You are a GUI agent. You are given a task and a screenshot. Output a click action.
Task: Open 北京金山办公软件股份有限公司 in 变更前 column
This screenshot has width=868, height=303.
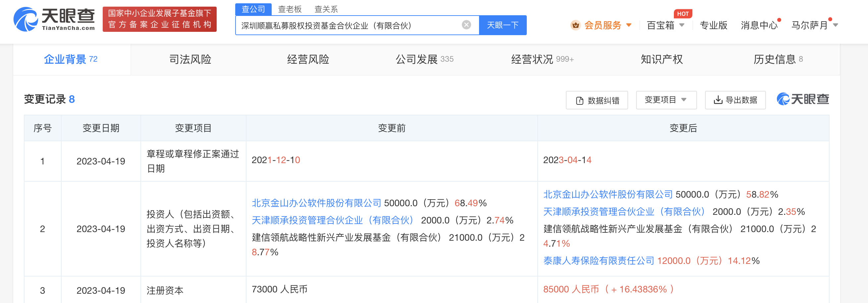click(x=316, y=203)
